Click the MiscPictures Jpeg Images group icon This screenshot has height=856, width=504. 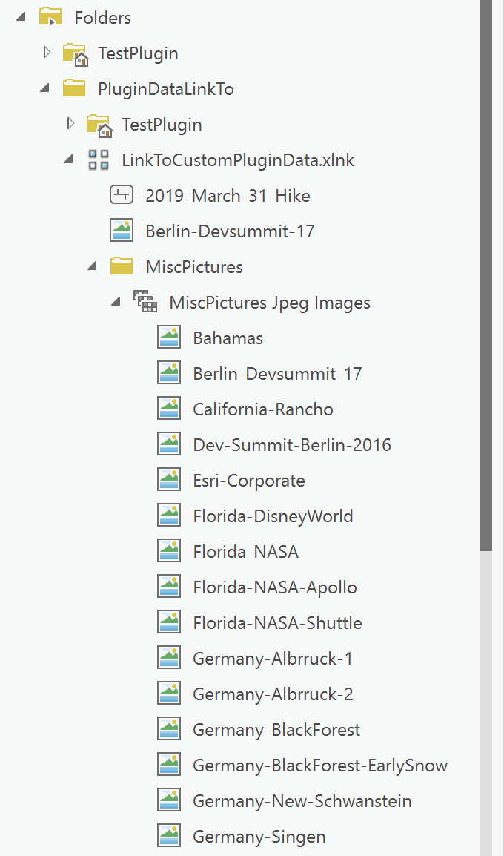coord(145,301)
